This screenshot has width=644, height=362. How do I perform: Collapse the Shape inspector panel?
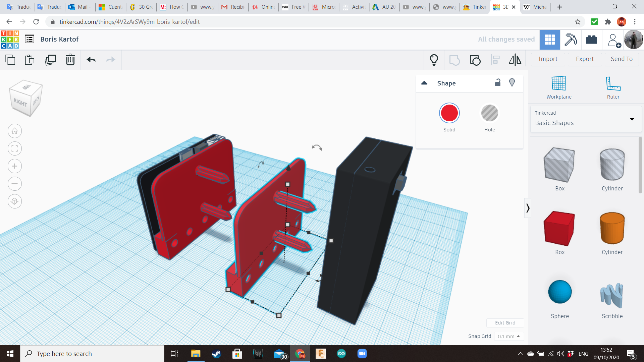tap(424, 83)
